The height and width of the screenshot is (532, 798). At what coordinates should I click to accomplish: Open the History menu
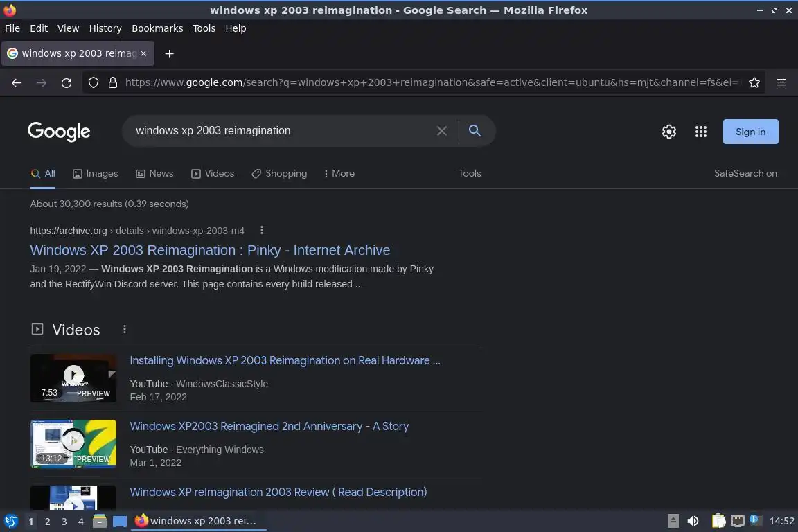(105, 28)
